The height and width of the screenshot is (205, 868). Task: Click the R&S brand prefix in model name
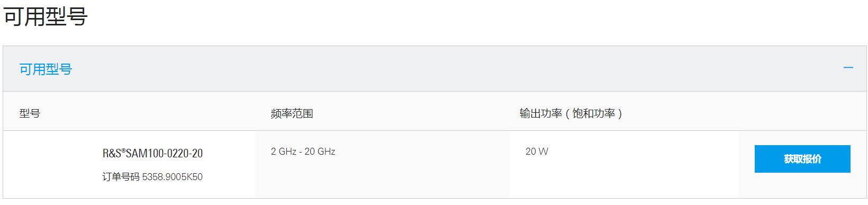(x=112, y=154)
